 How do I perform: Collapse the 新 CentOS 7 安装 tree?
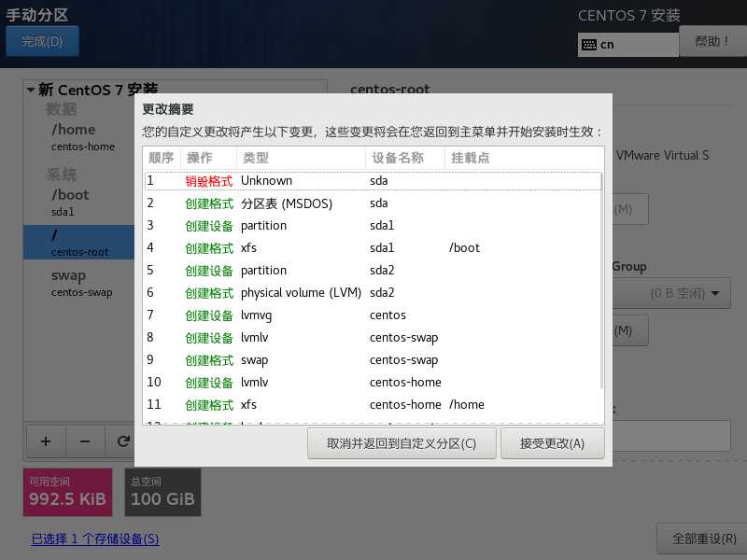[x=31, y=90]
